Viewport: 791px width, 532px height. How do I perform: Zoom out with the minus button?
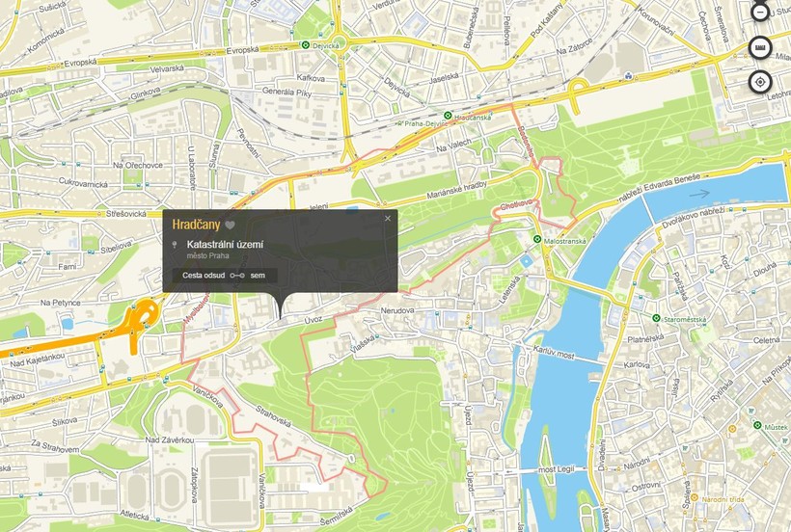click(760, 12)
